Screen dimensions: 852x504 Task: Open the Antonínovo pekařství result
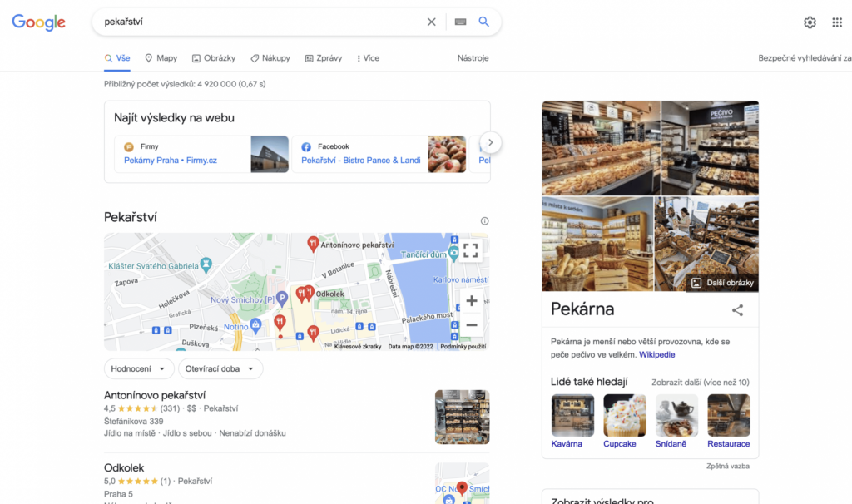[x=155, y=395]
